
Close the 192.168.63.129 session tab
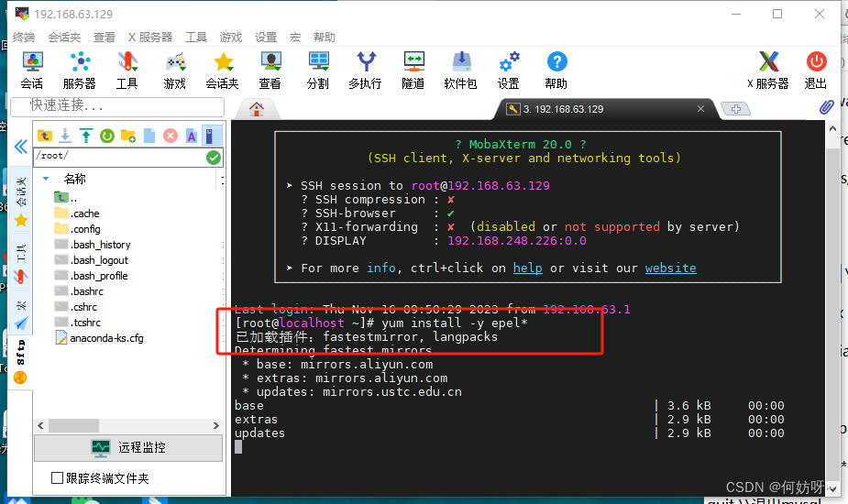(x=701, y=109)
